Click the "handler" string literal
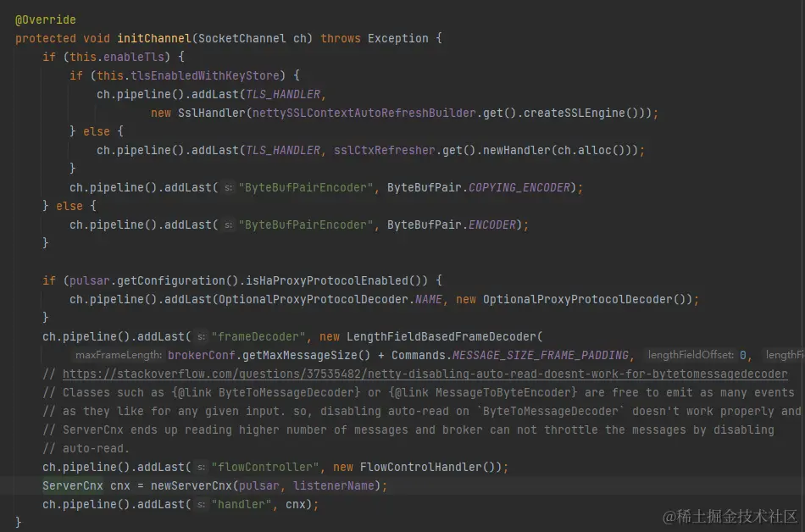The height and width of the screenshot is (532, 805). 241,505
